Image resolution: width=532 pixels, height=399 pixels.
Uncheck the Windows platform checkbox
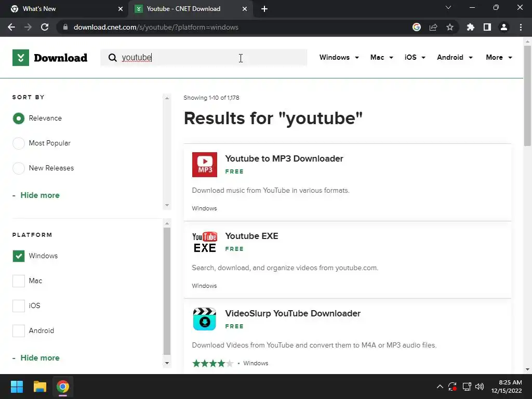[19, 256]
